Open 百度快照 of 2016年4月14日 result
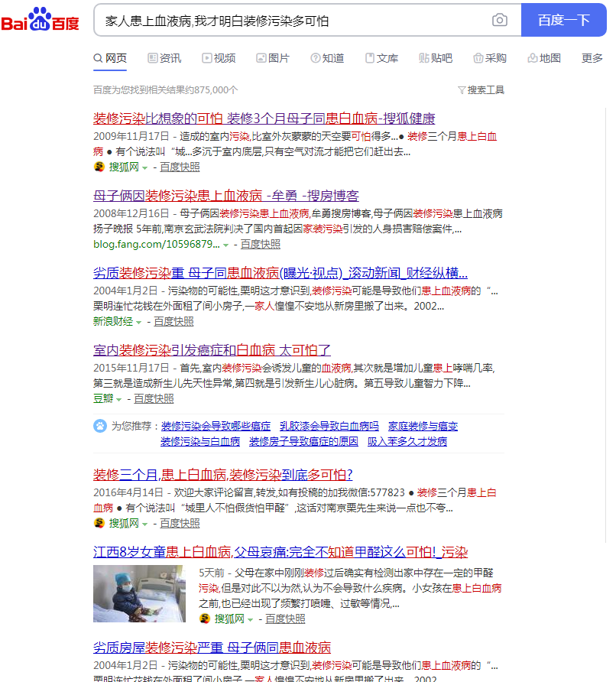 (180, 523)
